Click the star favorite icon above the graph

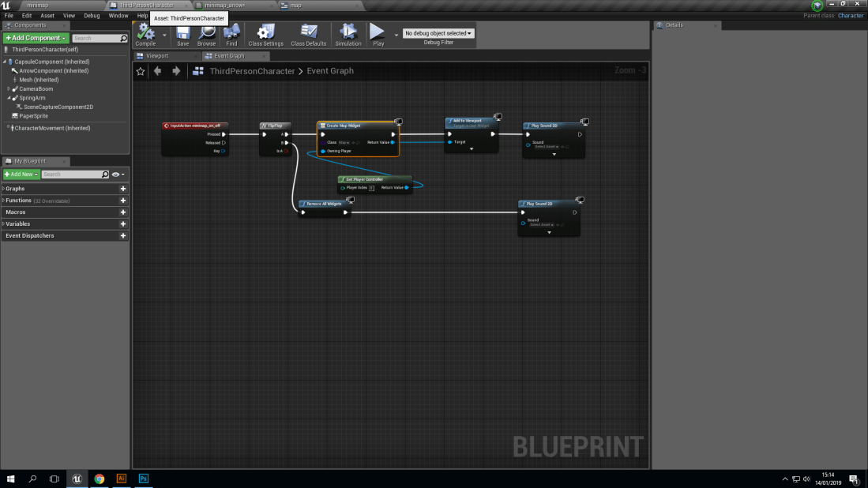click(141, 71)
